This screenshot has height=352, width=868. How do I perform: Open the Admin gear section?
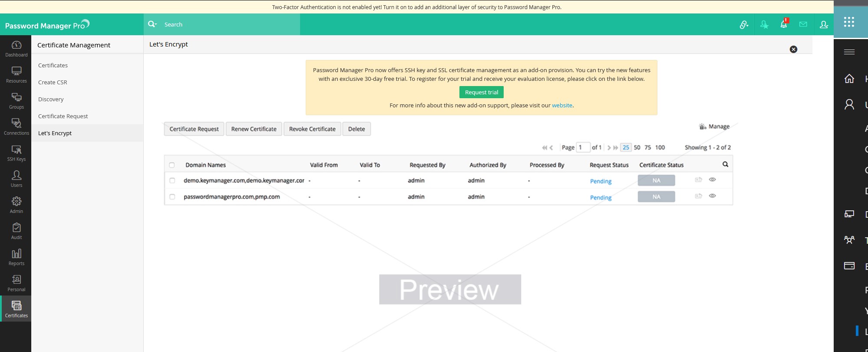pyautogui.click(x=16, y=205)
